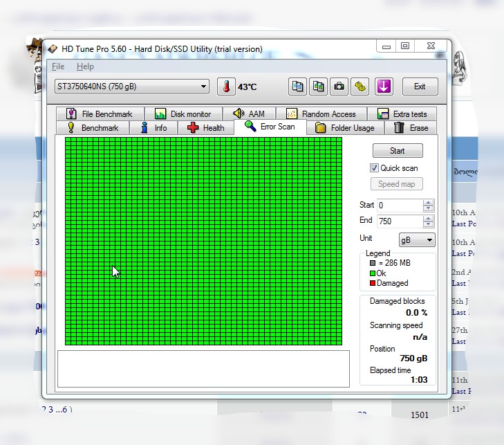Click the HD Tune Pro title bar icon

(53, 49)
